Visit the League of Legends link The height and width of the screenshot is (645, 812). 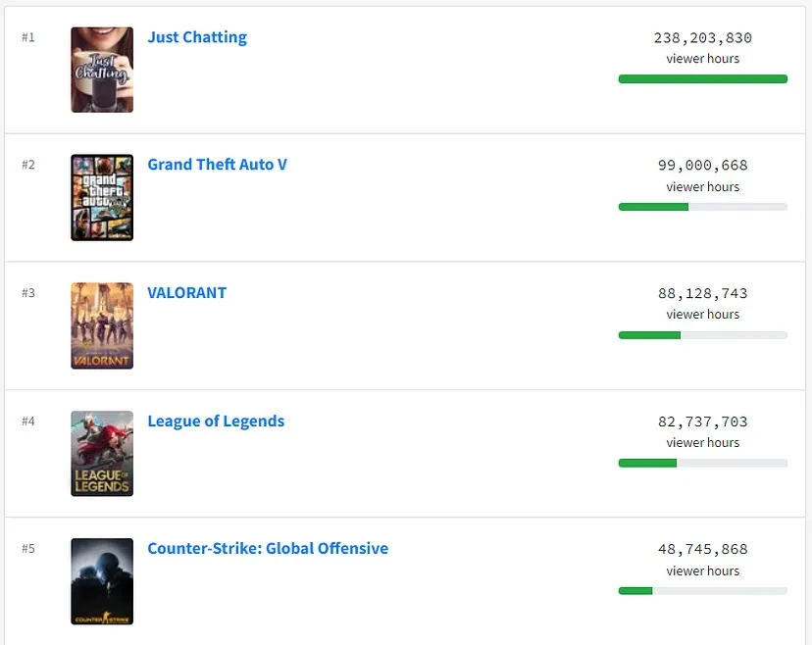(x=216, y=422)
